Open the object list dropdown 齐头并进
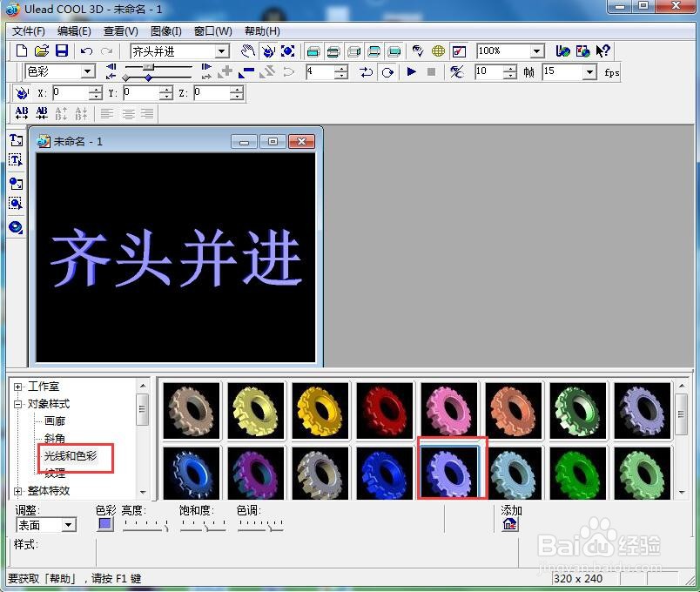This screenshot has height=592, width=700. 222,51
